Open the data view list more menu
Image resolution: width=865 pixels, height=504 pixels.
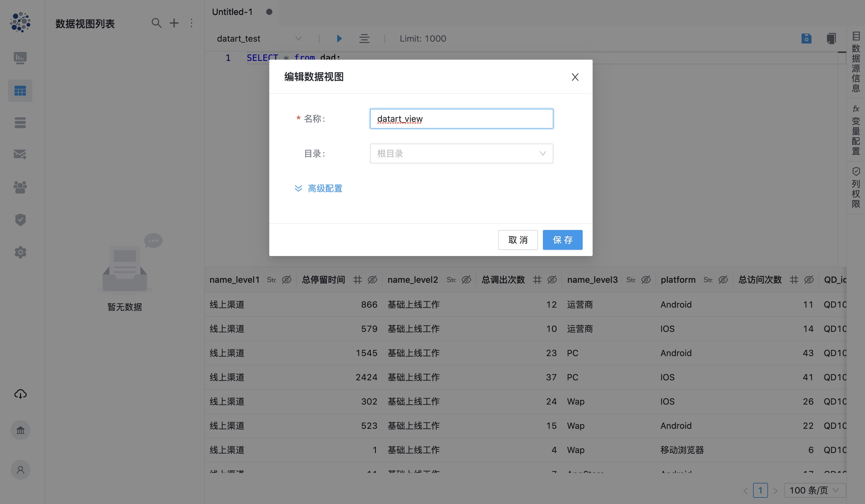point(192,23)
